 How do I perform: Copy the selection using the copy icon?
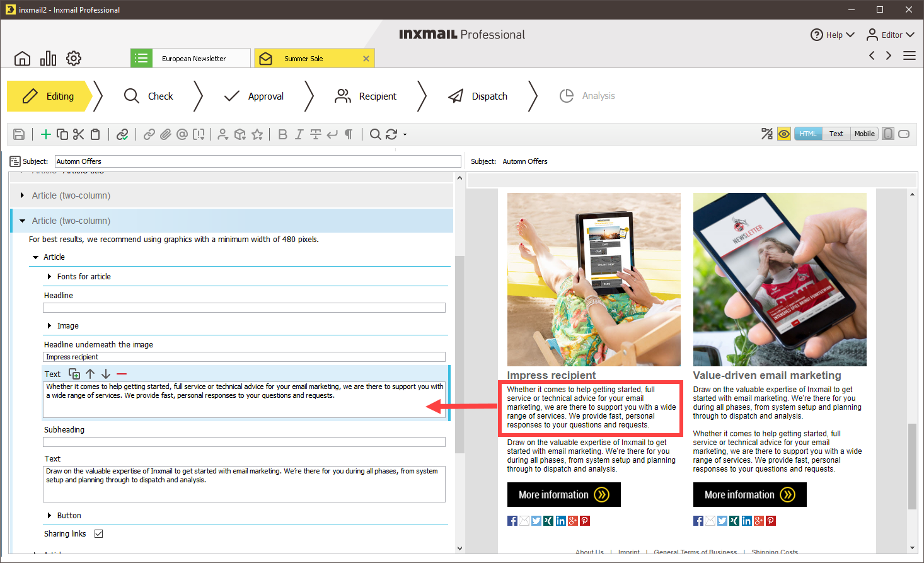62,134
